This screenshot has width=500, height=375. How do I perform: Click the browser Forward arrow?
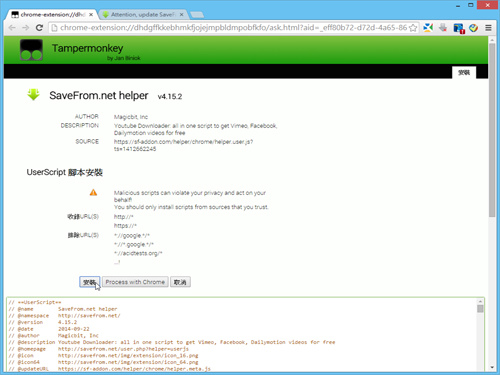click(x=26, y=28)
